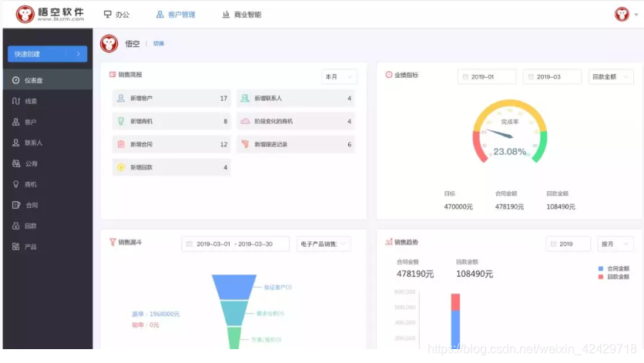Open 公海 in the sidebar
The image size is (644, 363).
[48, 163]
